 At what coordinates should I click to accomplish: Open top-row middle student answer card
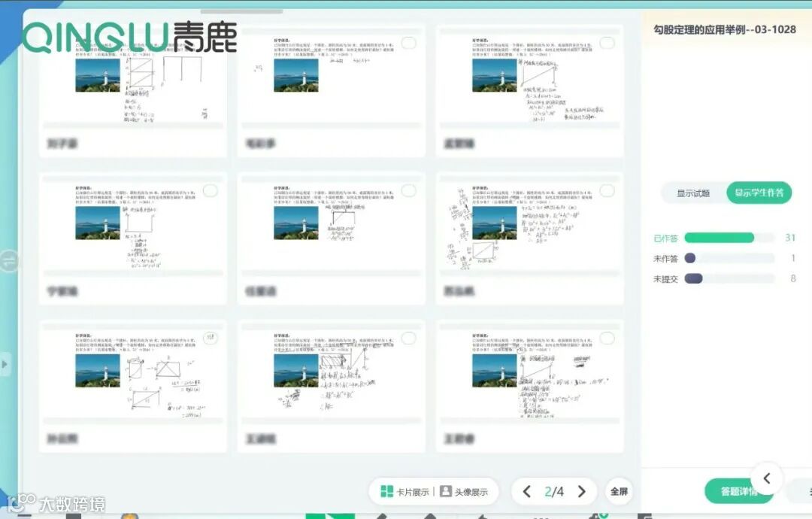[332, 90]
